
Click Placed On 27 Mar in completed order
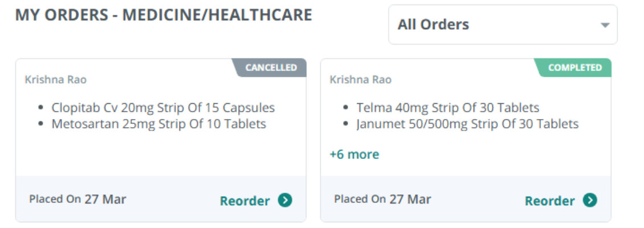[382, 199]
